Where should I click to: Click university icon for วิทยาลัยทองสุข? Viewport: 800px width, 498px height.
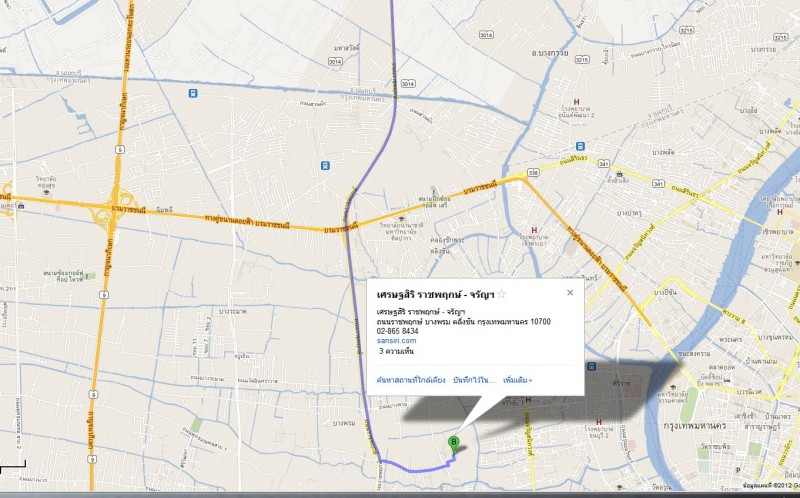pyautogui.click(x=46, y=192)
